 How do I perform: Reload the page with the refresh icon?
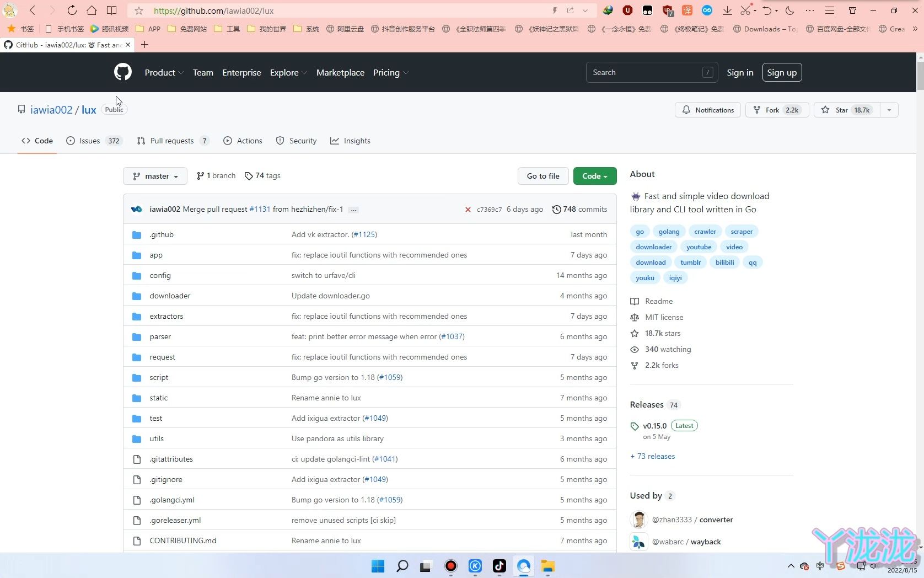72,10
